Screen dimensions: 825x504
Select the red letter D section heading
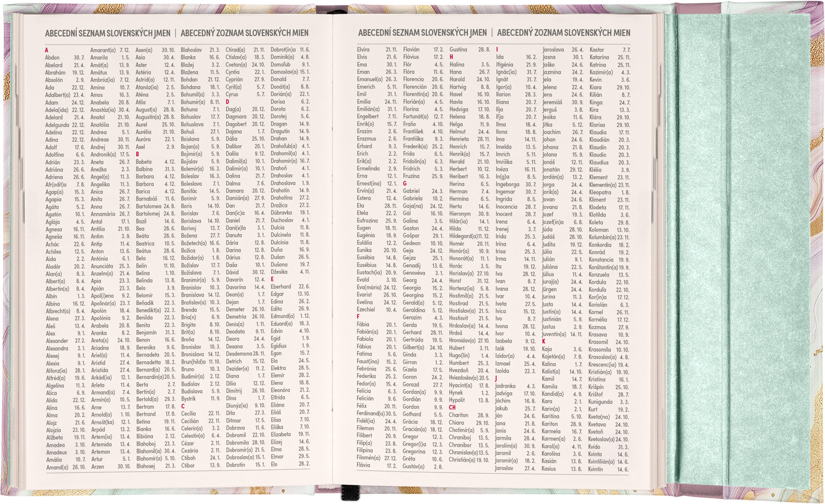228,102
